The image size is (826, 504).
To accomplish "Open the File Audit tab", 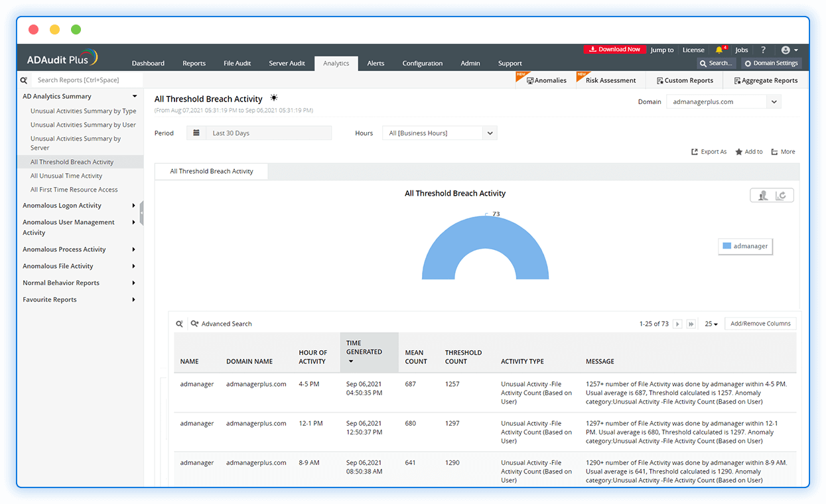I will click(237, 64).
